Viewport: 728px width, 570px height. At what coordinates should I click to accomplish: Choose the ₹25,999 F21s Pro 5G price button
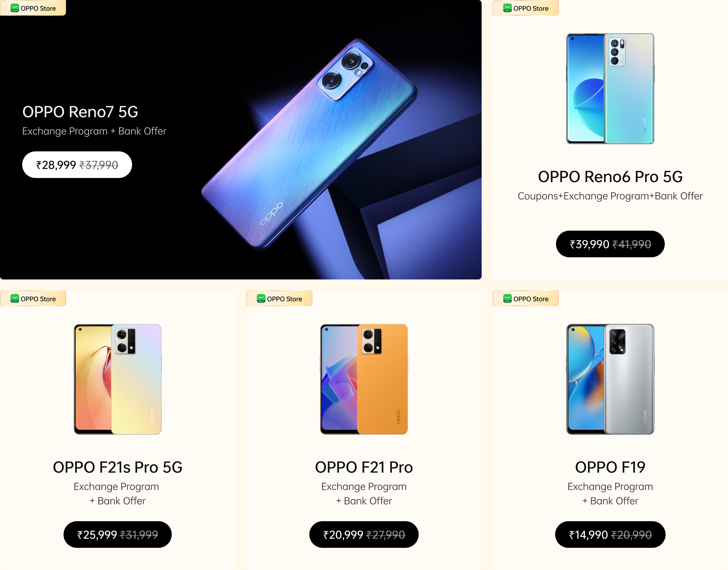(x=118, y=534)
